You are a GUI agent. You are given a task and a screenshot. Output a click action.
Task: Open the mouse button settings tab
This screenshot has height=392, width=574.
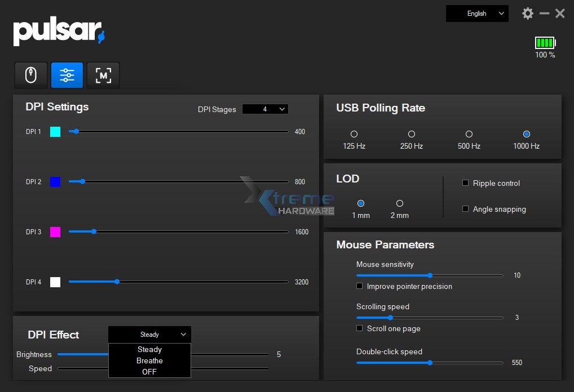31,74
